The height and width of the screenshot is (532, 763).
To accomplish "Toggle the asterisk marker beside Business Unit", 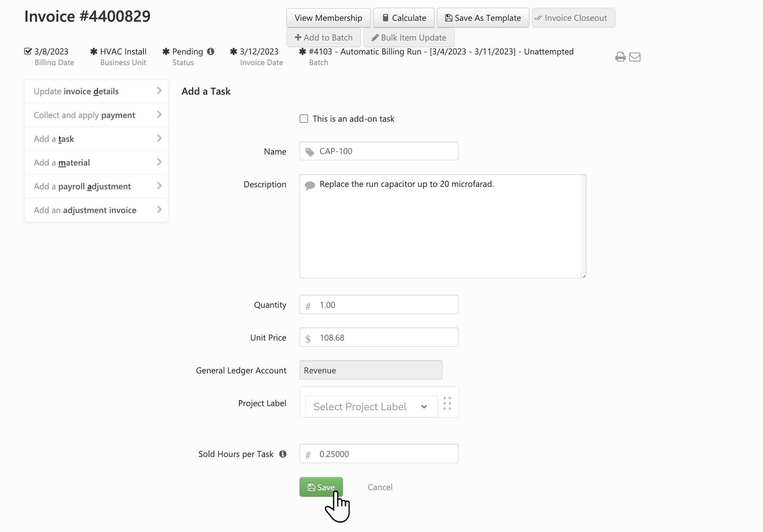I will click(x=93, y=52).
